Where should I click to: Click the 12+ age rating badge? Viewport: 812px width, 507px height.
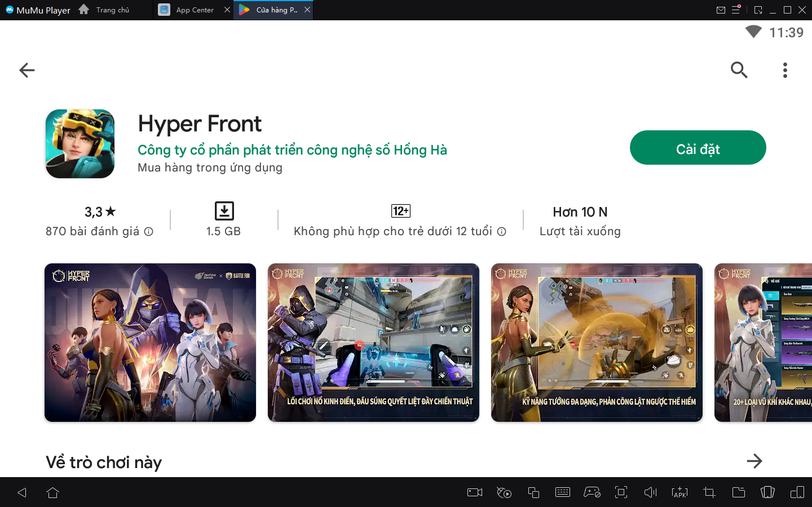pyautogui.click(x=401, y=211)
